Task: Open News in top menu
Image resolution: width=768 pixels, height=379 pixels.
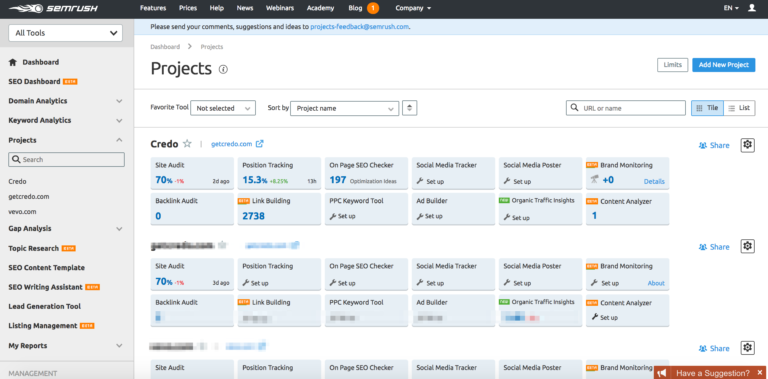Action: [245, 8]
